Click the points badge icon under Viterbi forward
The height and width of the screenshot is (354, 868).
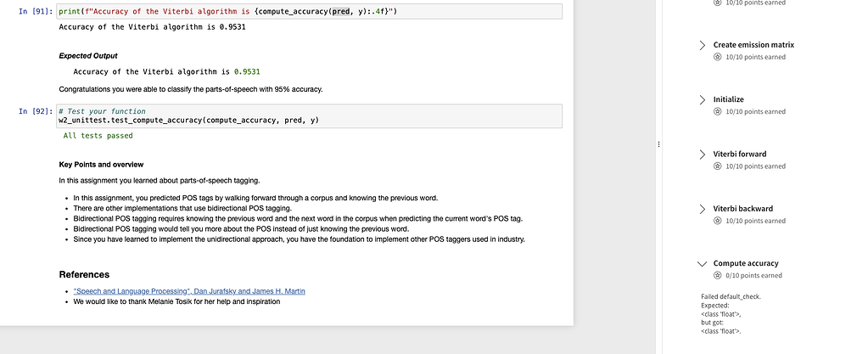[x=718, y=166]
